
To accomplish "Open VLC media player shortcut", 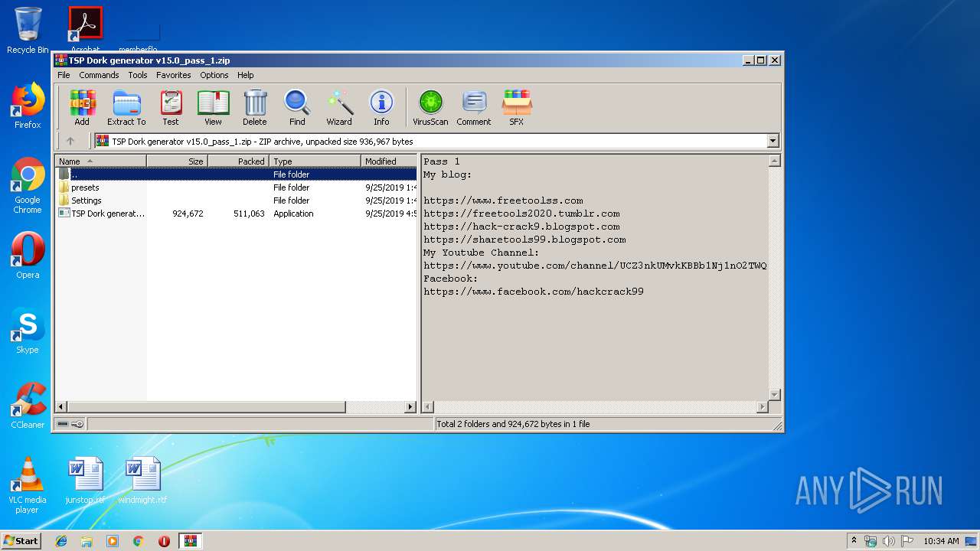I will (28, 485).
